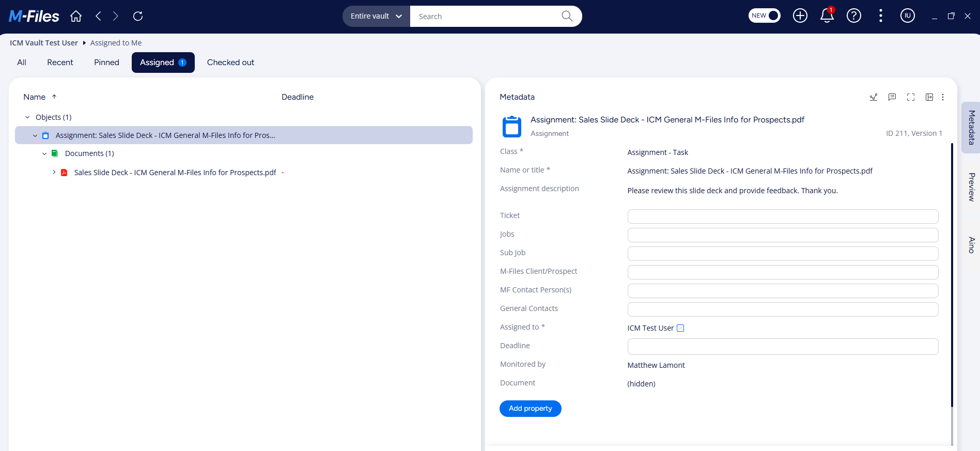Screen dimensions: 980x451
Task: Navigate back with the left arrow
Action: coord(98,16)
